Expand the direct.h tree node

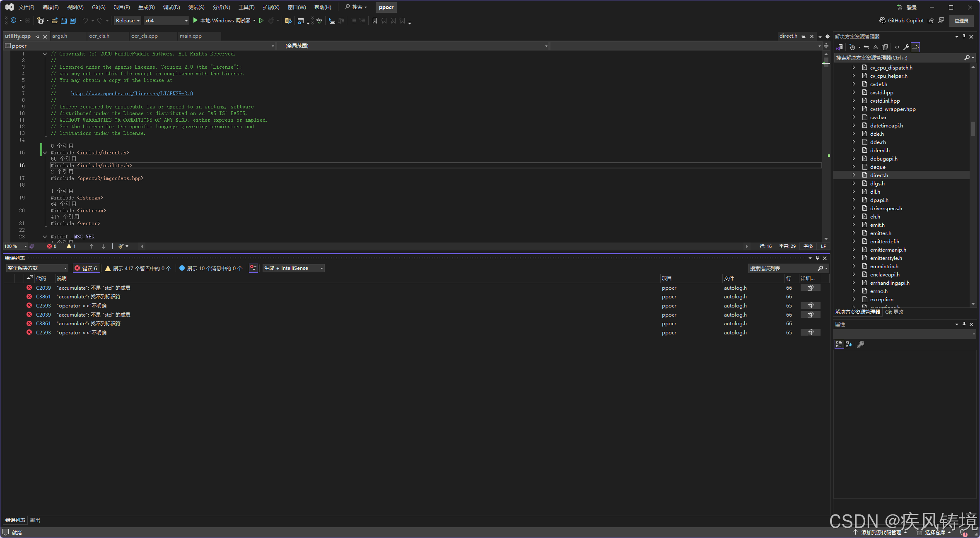point(854,175)
